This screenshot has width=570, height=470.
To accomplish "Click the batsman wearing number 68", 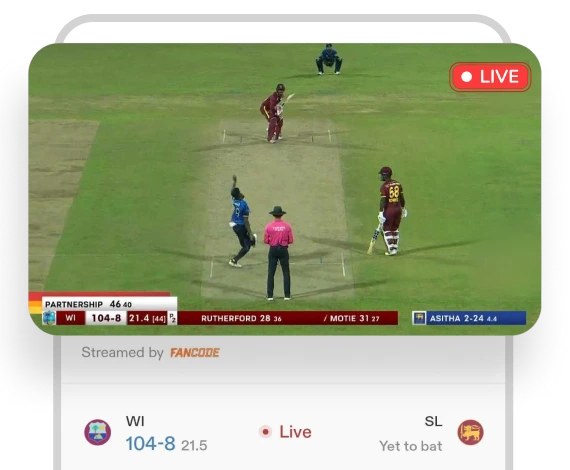I will (390, 211).
